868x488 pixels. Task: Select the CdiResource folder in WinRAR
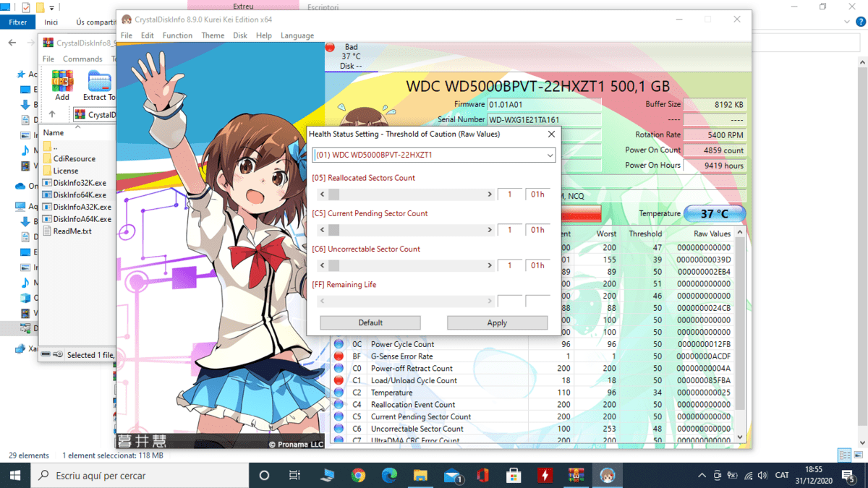69,158
